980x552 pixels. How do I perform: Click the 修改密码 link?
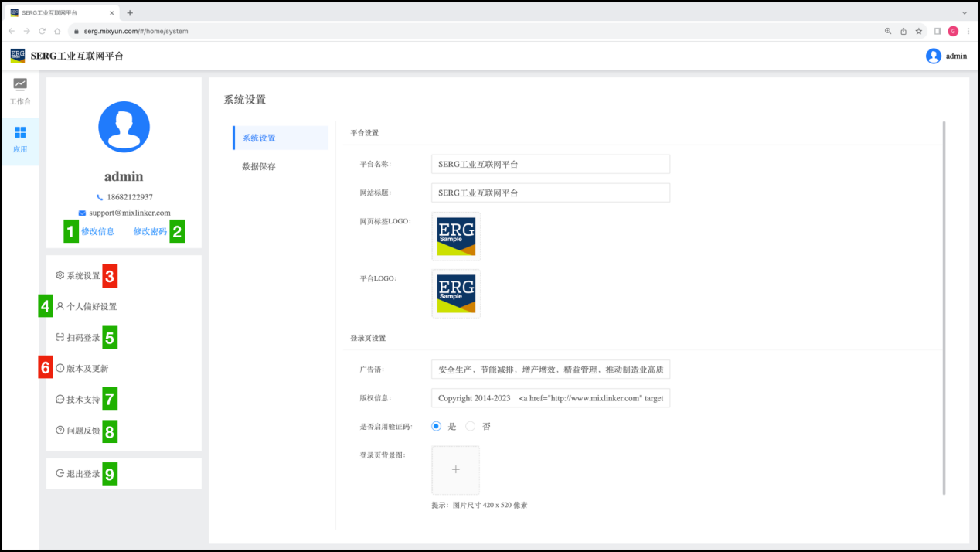click(x=150, y=231)
